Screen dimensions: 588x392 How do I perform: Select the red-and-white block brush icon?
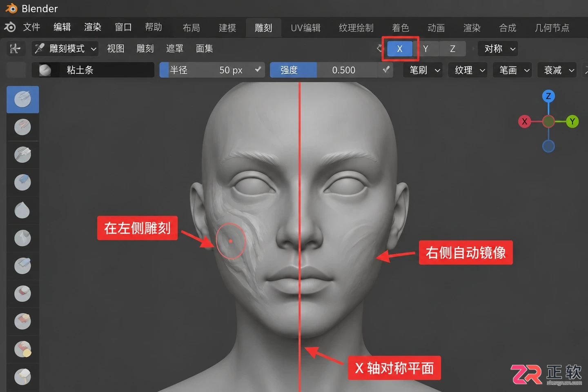pyautogui.click(x=23, y=294)
